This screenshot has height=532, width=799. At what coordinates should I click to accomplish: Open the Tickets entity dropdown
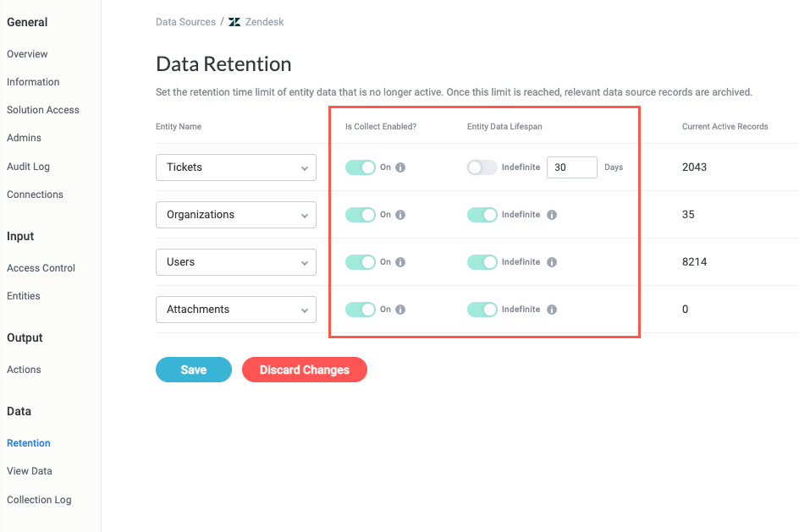click(x=235, y=167)
